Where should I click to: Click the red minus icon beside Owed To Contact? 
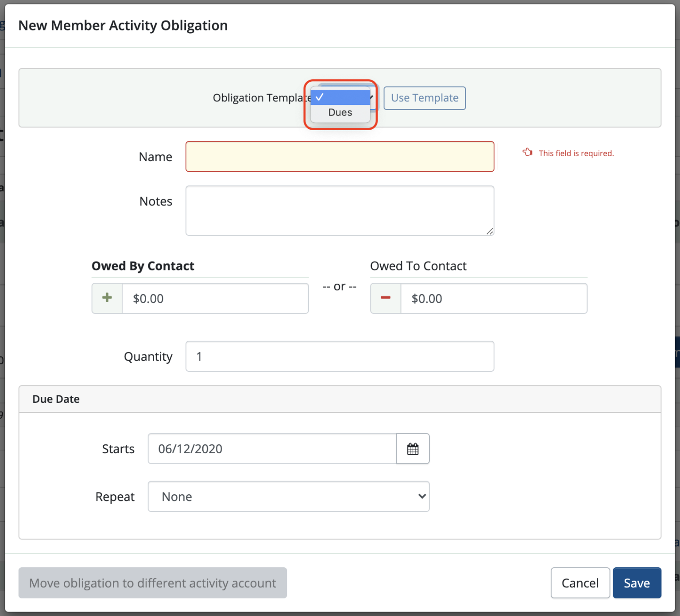coord(385,298)
